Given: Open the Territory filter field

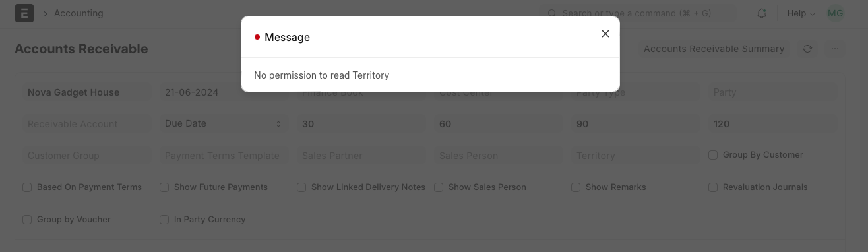Looking at the screenshot, I should [635, 156].
